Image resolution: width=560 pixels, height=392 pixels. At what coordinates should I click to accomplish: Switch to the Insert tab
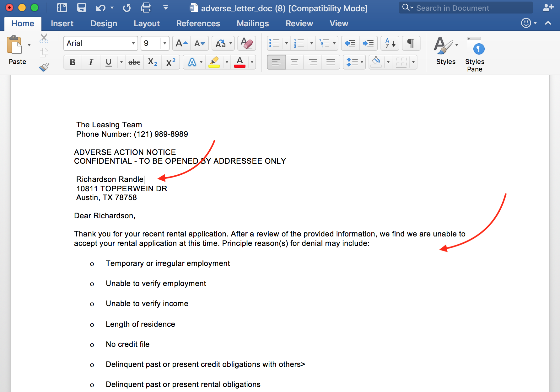(x=62, y=24)
